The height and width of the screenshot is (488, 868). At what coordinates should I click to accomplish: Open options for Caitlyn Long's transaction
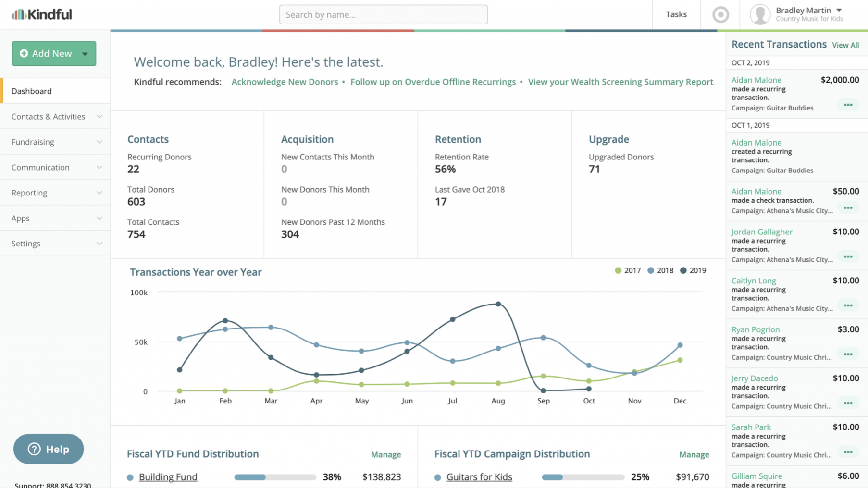click(x=848, y=305)
